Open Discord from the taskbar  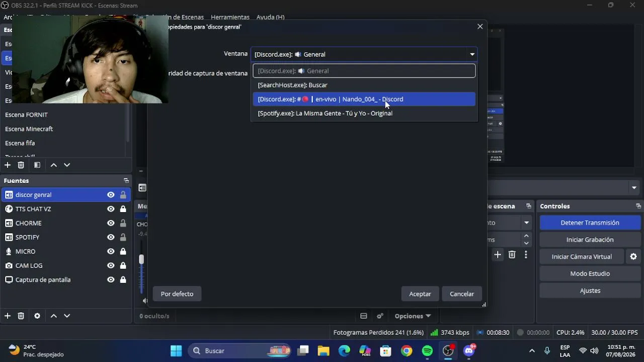[469, 351]
